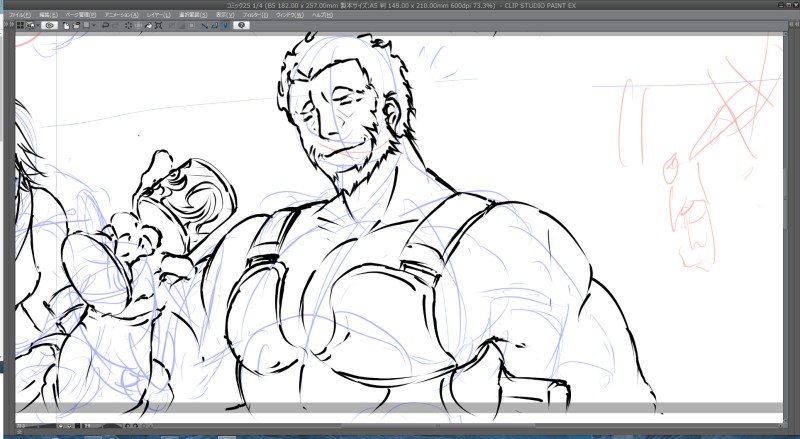
Task: Click the Clear Outside Selection icon
Action: tap(138, 25)
